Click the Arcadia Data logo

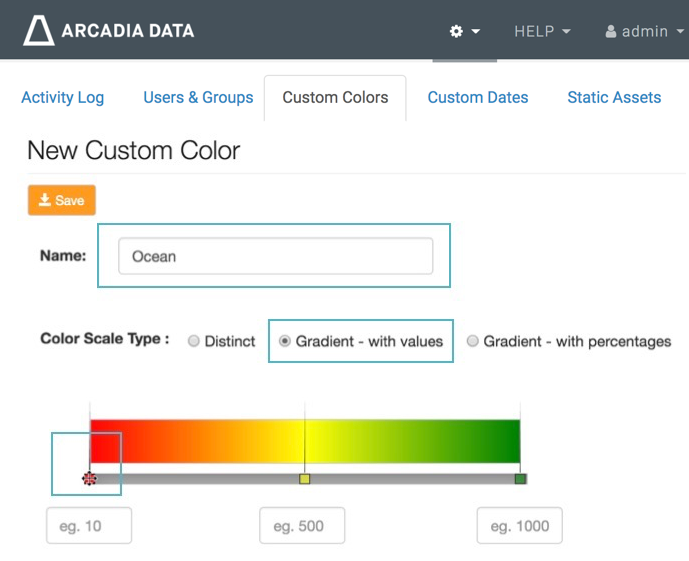click(x=108, y=30)
